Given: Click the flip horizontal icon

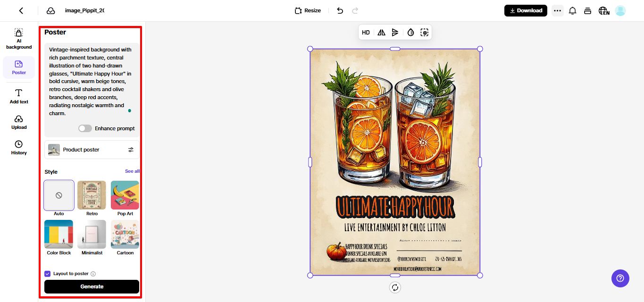Looking at the screenshot, I should [x=381, y=33].
